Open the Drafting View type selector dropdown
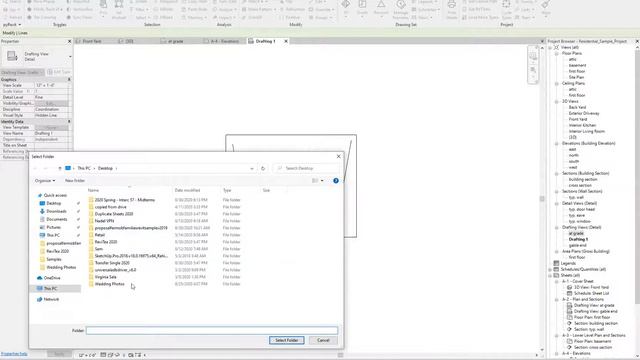This screenshot has width=640, height=360. [70, 56]
